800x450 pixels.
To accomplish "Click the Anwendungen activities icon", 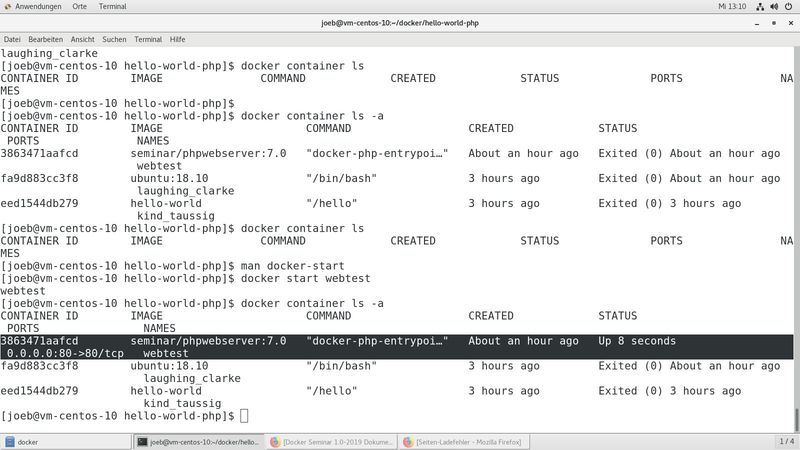I will tap(7, 6).
